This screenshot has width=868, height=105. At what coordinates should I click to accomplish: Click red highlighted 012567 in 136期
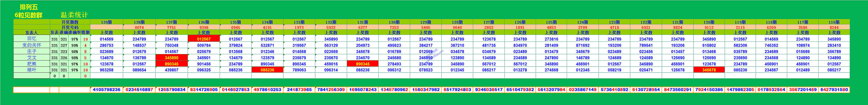(x=203, y=39)
